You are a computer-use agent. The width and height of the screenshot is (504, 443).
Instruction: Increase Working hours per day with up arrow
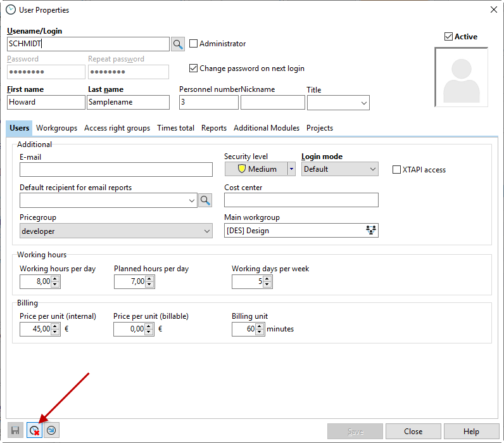click(55, 278)
